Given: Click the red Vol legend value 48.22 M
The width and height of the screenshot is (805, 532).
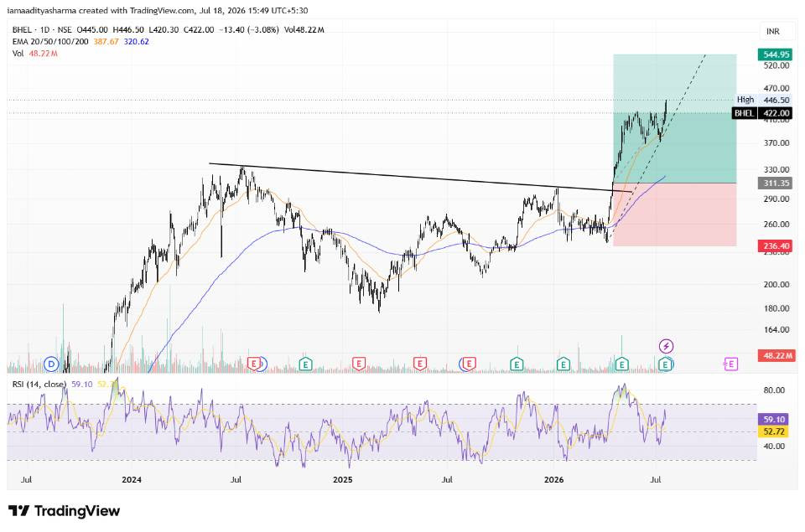Looking at the screenshot, I should 43,54.
